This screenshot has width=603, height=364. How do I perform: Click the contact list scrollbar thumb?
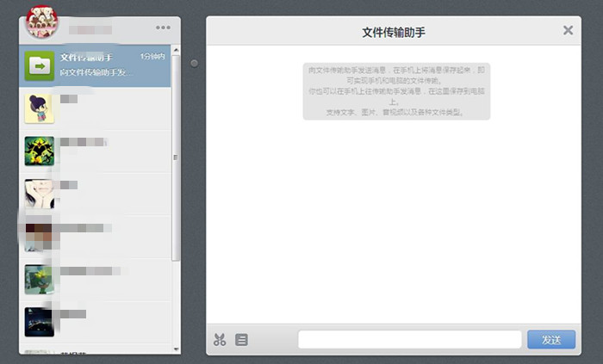176,157
